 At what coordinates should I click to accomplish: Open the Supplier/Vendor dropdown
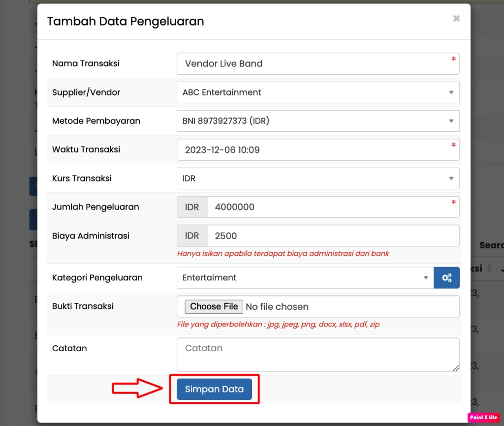(317, 92)
